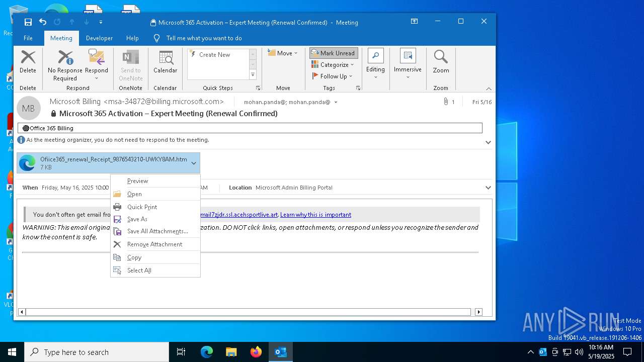Viewport: 644px width, 362px height.
Task: Open the notification center icon
Action: pyautogui.click(x=627, y=352)
